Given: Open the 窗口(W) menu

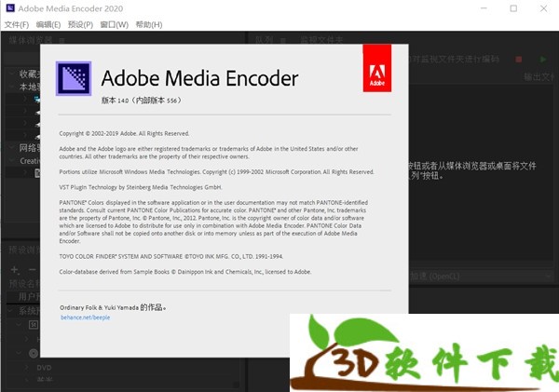Looking at the screenshot, I should click(114, 24).
